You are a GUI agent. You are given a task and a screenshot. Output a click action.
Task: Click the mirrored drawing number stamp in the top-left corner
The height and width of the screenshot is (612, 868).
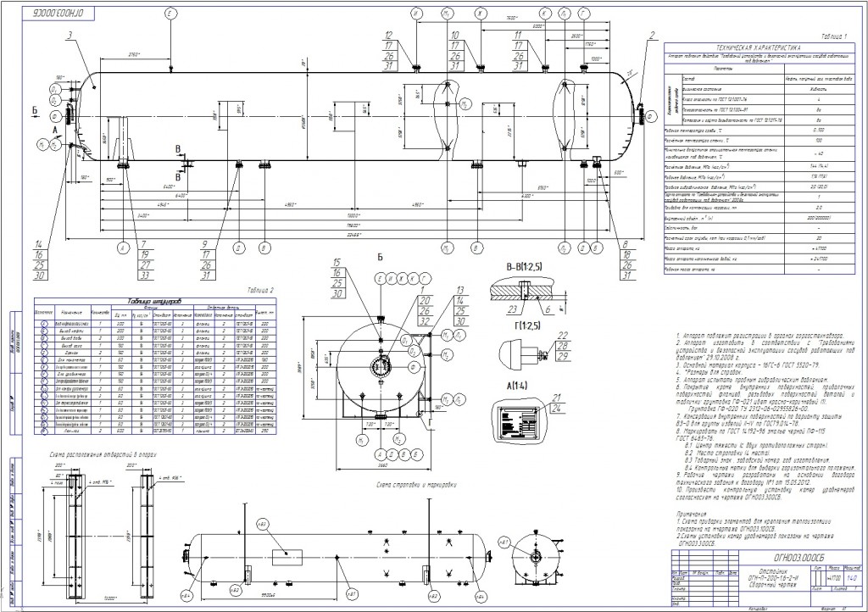point(58,13)
